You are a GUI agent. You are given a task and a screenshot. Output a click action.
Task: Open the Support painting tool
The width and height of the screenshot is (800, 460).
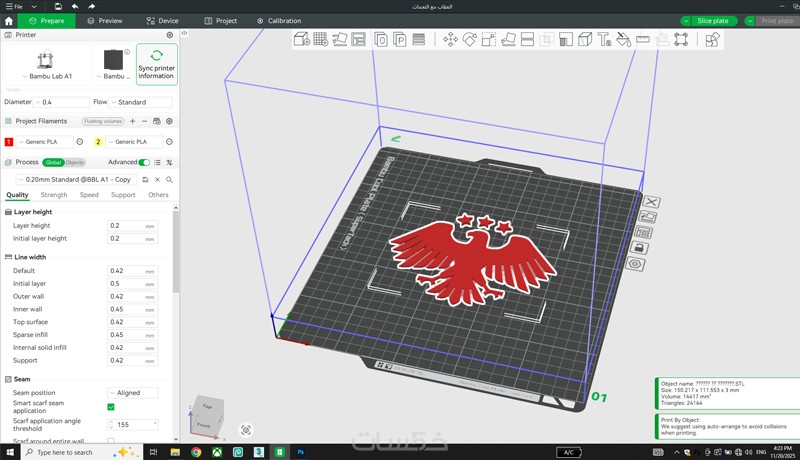coord(566,39)
